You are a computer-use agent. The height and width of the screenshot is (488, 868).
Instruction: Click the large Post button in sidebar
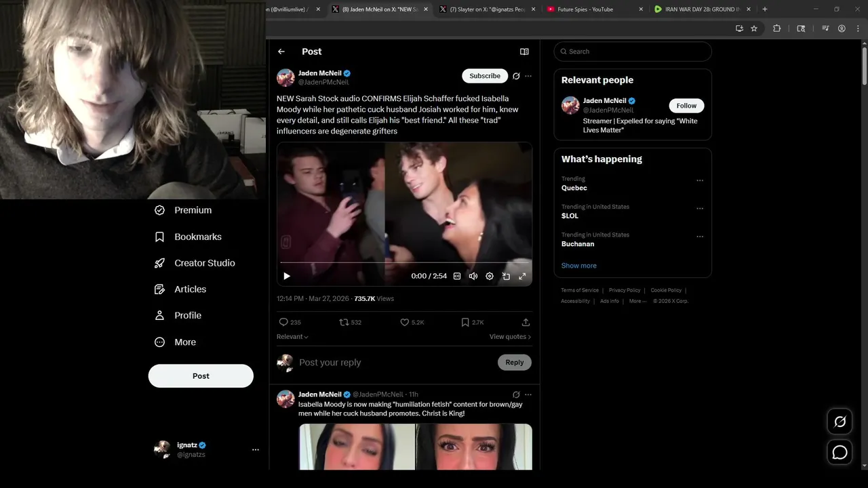pyautogui.click(x=201, y=376)
